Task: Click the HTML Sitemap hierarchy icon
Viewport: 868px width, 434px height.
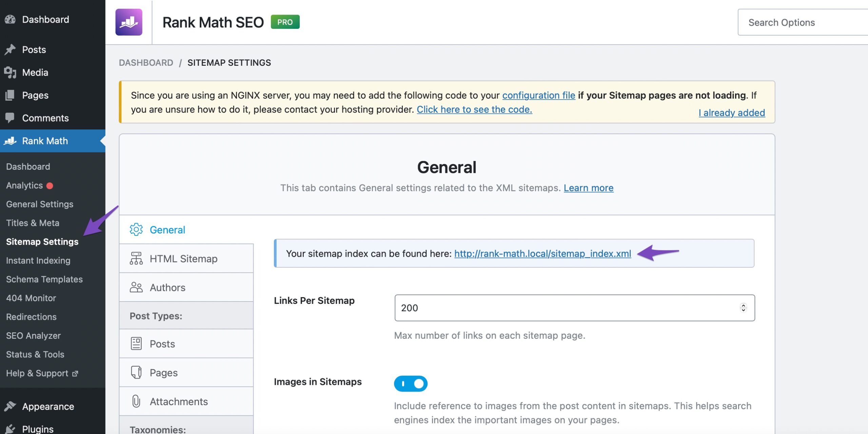Action: point(136,258)
